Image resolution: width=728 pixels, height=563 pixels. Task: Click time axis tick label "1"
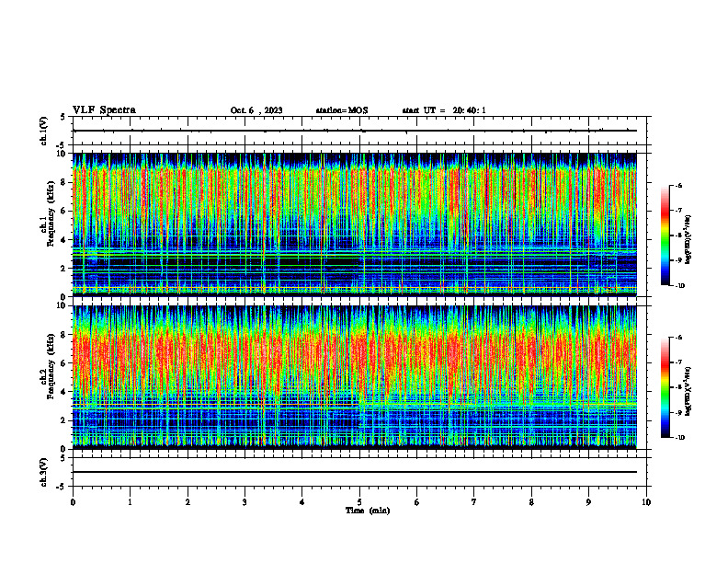click(x=130, y=502)
